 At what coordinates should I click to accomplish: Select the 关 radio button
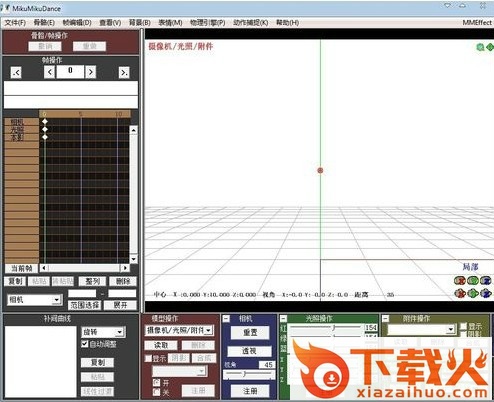(x=156, y=392)
